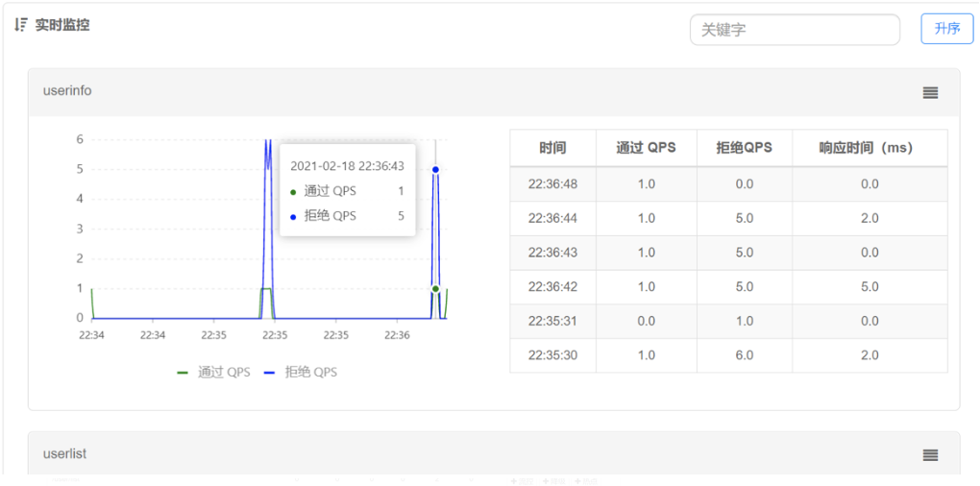This screenshot has width=980, height=486.
Task: Toggle the 通过 QPS legend item
Action: [213, 373]
